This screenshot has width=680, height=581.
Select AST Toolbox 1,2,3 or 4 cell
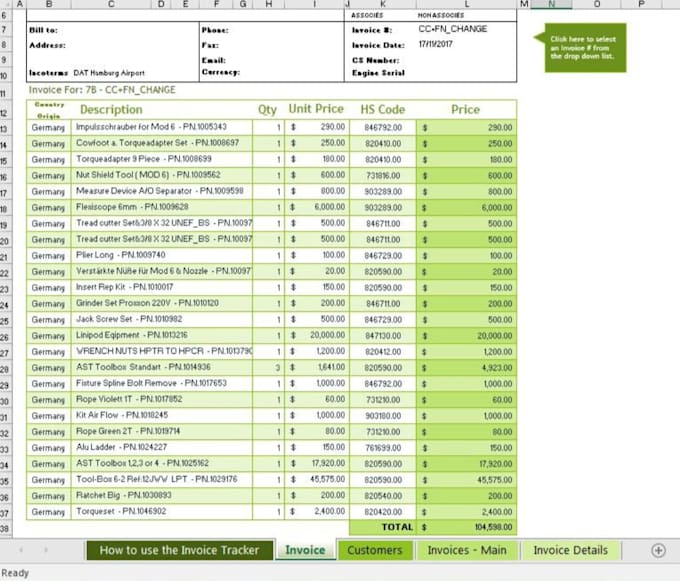161,464
